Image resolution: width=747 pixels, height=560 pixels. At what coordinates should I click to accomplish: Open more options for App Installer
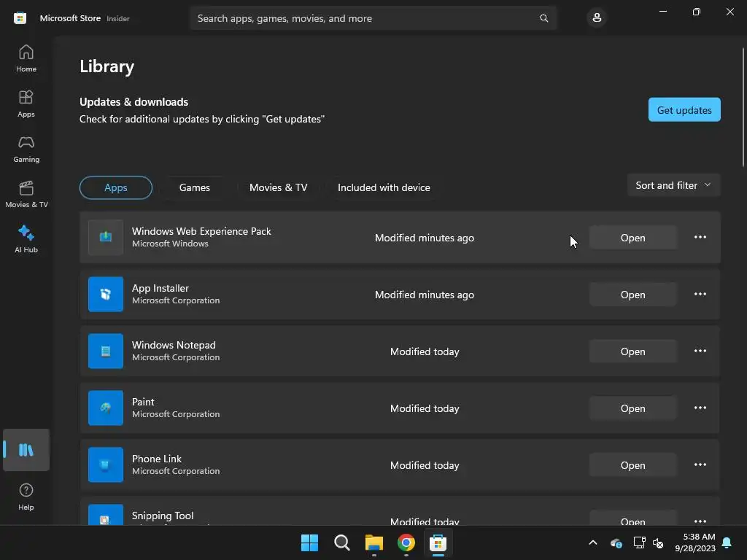pos(700,295)
